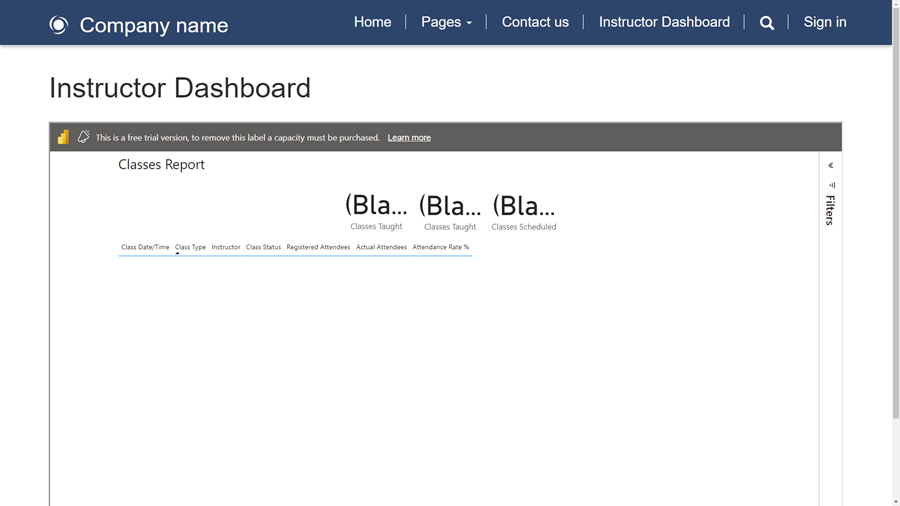The height and width of the screenshot is (506, 900).
Task: Sort by Instructor column header
Action: 226,247
